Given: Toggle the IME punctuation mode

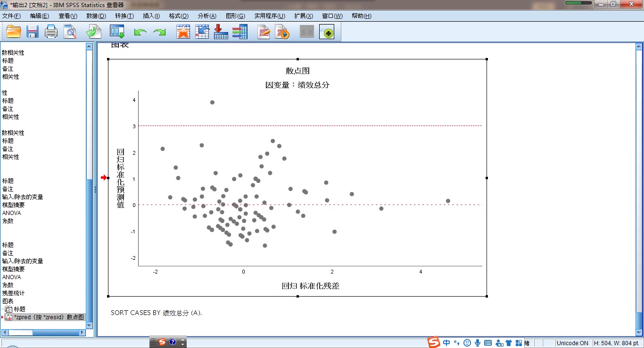Looking at the screenshot, I should [456, 343].
